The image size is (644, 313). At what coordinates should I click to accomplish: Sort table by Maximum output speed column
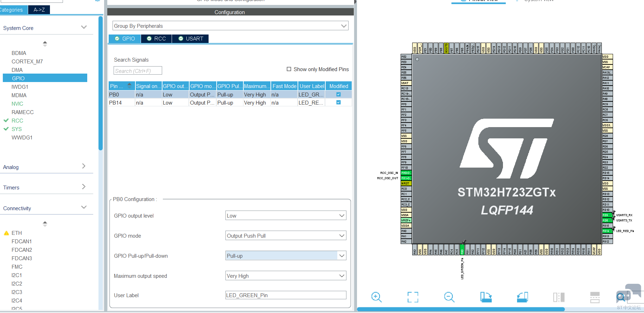coord(257,86)
